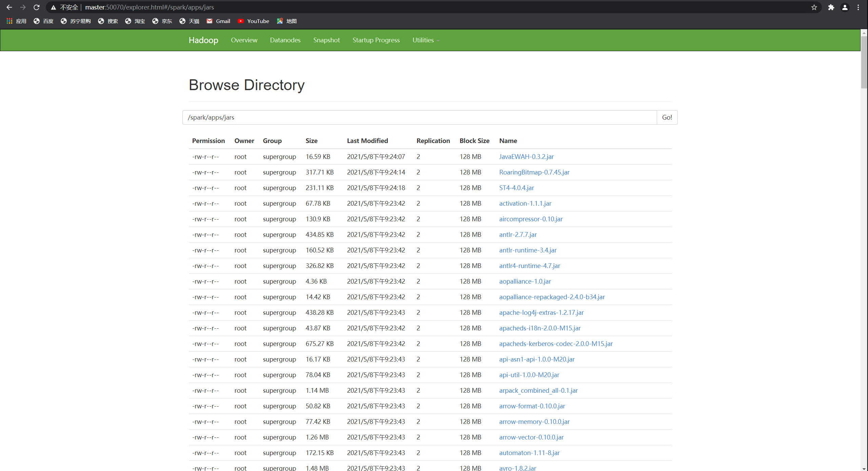Open the Gmail bookmark
This screenshot has height=471, width=868.
tap(218, 21)
